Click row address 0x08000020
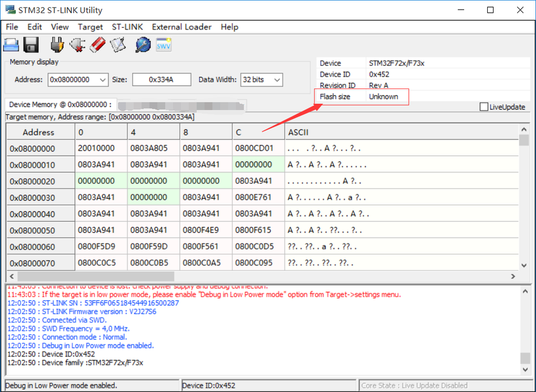The height and width of the screenshot is (392, 536). 41,181
